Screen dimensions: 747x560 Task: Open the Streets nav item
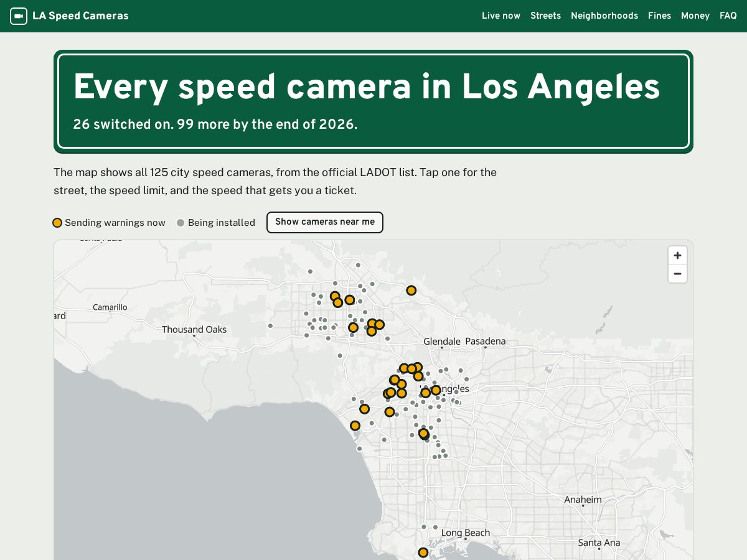[x=545, y=16]
